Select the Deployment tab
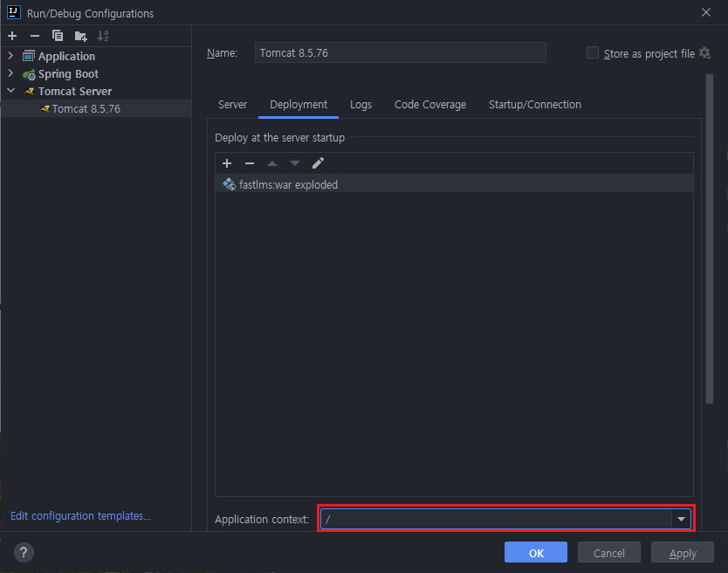This screenshot has height=573, width=728. [299, 105]
